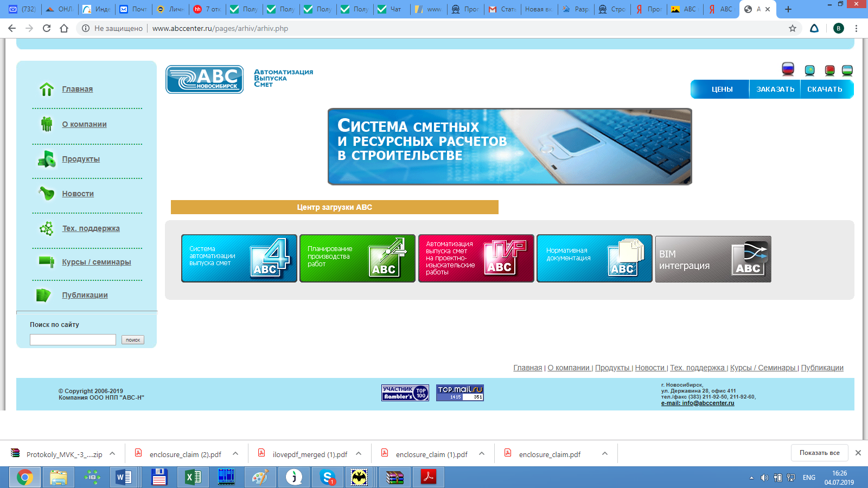Image resolution: width=868 pixels, height=488 pixels.
Task: Click Показать все downloads button
Action: [x=819, y=453]
